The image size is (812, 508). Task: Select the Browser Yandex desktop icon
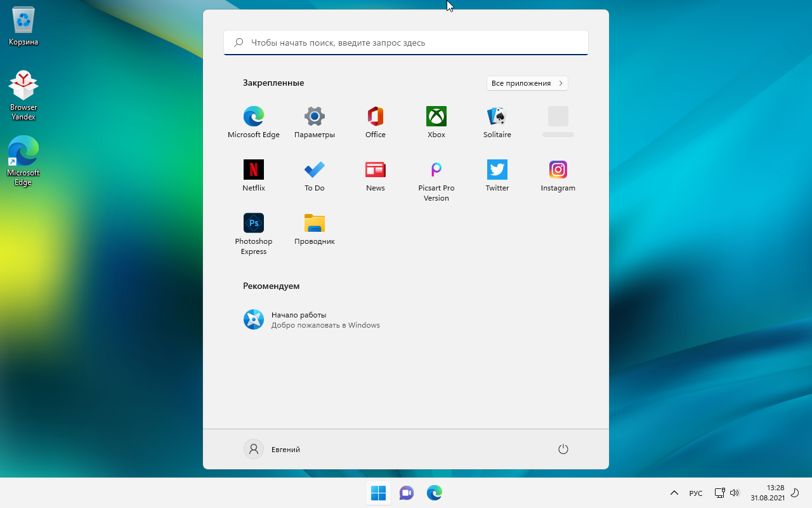click(23, 95)
